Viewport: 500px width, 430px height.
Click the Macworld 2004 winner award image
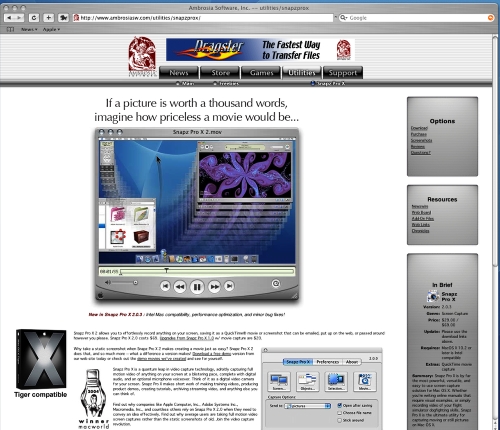click(x=93, y=398)
